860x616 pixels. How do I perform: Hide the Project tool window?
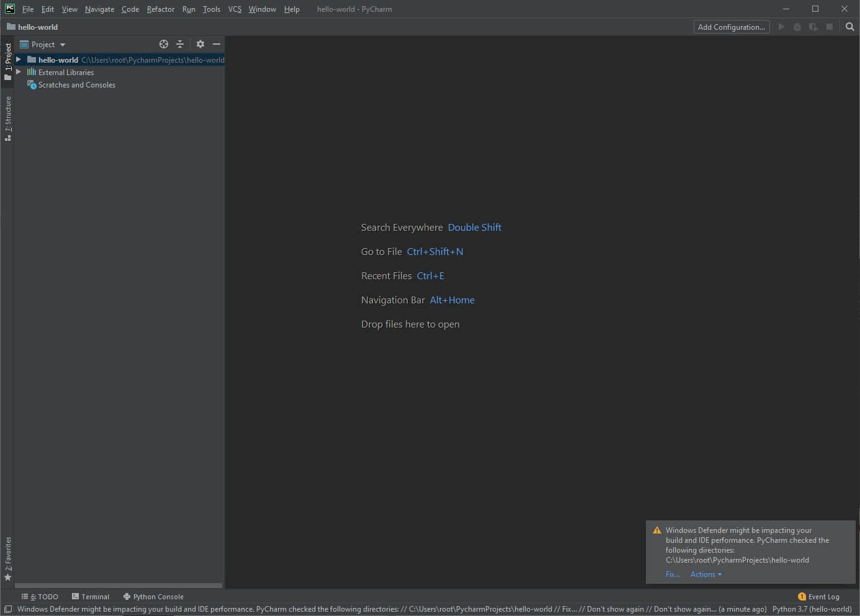click(217, 44)
